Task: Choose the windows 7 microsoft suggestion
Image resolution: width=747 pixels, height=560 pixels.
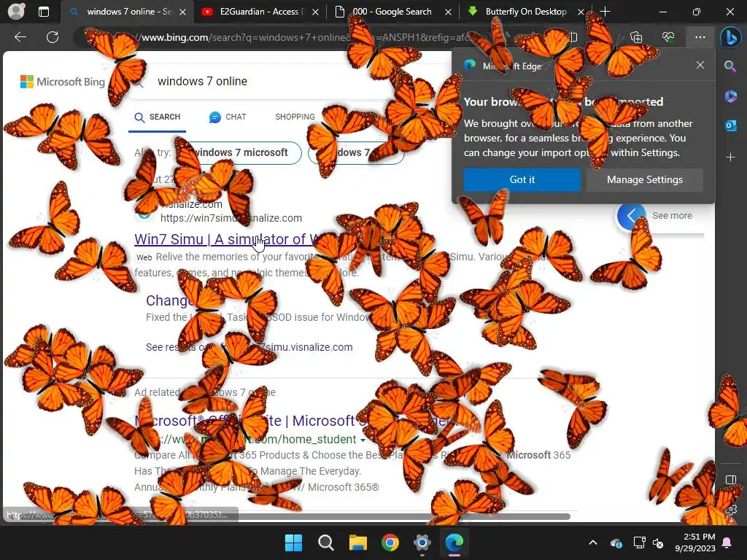Action: point(239,152)
